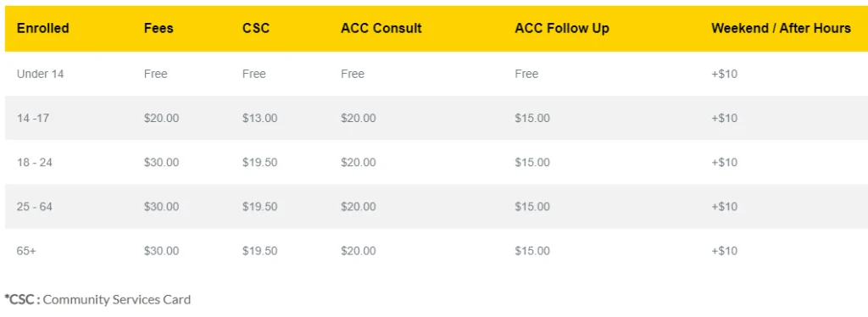
Task: Select the CSC column header
Action: coord(256,28)
